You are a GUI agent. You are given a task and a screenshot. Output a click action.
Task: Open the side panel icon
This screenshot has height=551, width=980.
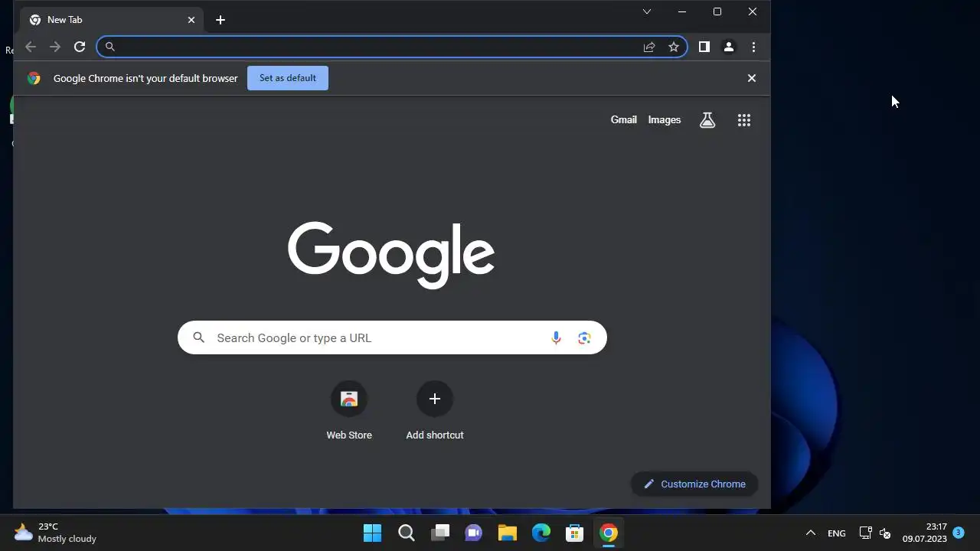click(704, 47)
